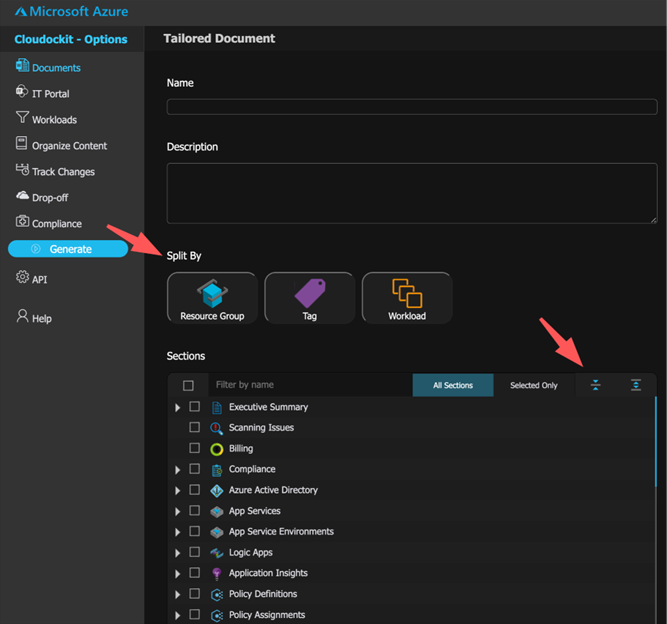Click the collapse all sections icon
Screen dimensions: 667x624
[x=596, y=385]
